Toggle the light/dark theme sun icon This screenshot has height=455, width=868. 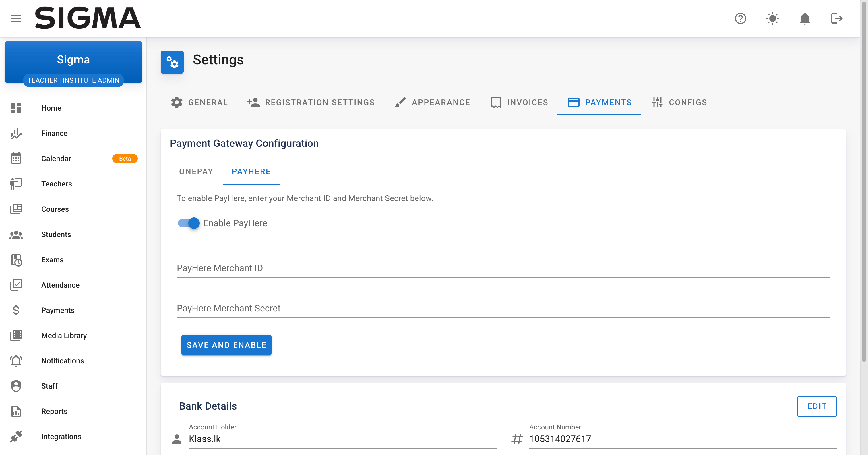[x=772, y=18]
